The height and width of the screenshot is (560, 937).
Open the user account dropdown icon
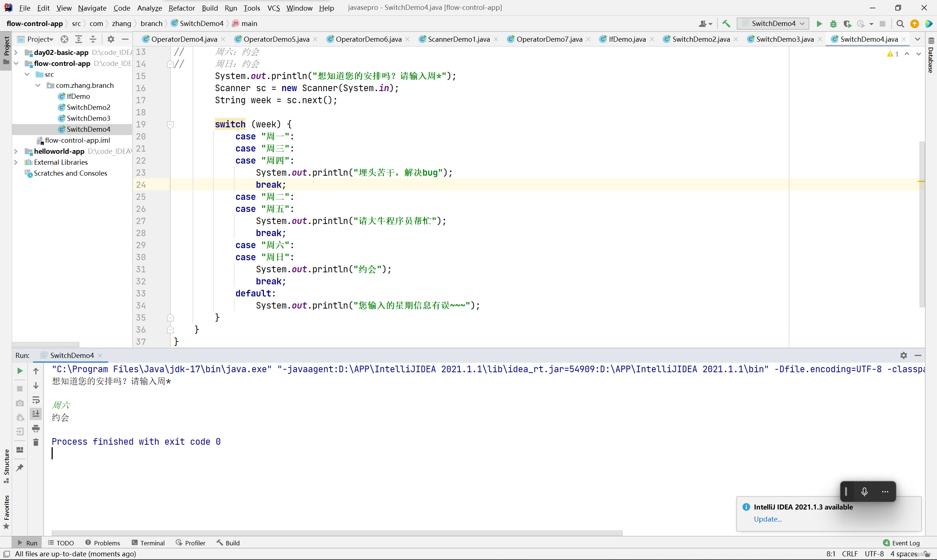[x=705, y=24]
